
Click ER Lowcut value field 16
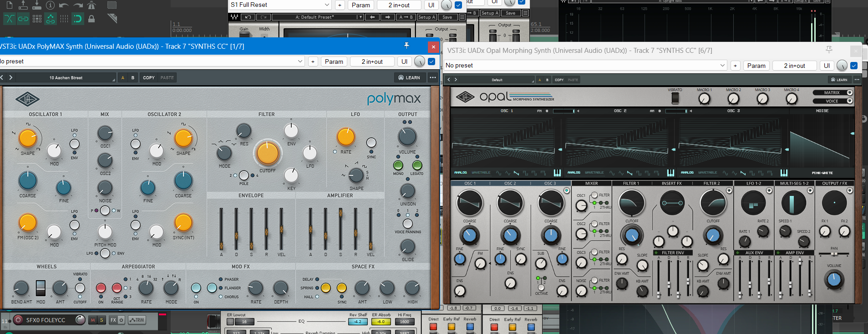[244, 322]
